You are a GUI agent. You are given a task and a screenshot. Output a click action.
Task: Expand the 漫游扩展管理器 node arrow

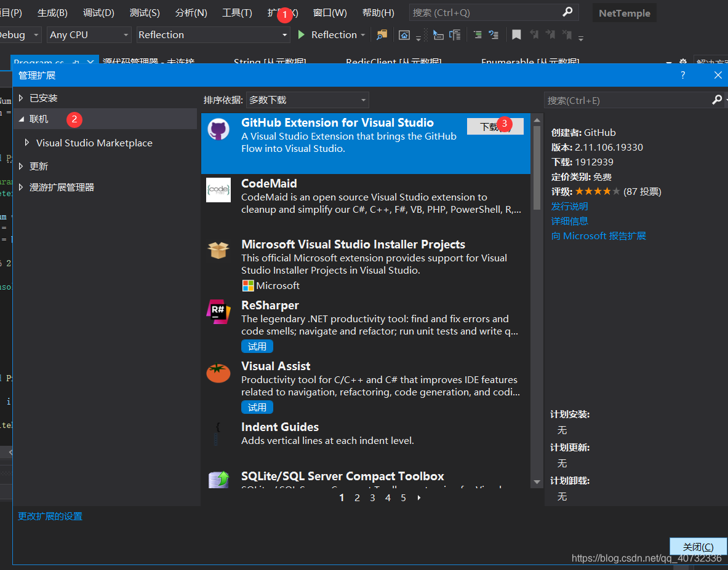click(x=21, y=188)
